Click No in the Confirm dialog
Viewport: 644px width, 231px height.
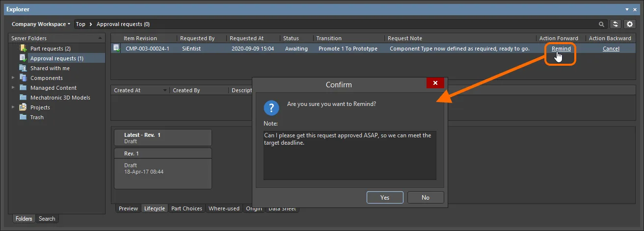click(x=426, y=197)
